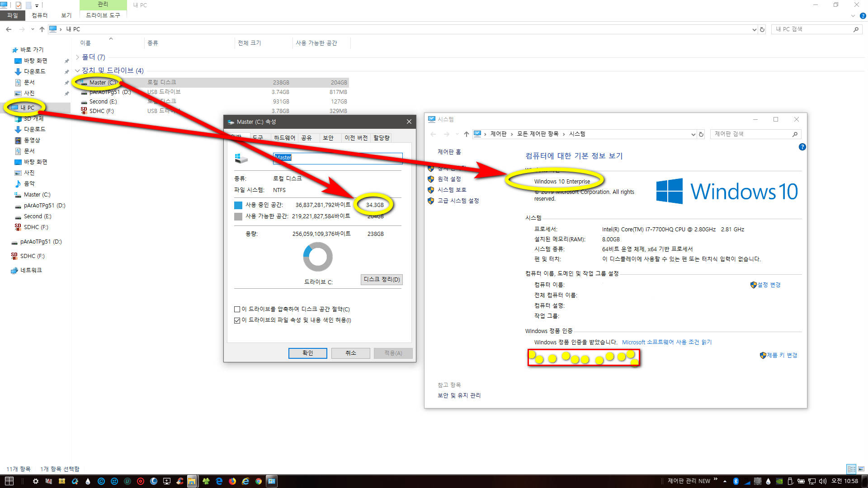Click the four-leaf clover taskbar icon
Image resolution: width=868 pixels, height=488 pixels.
click(x=206, y=481)
